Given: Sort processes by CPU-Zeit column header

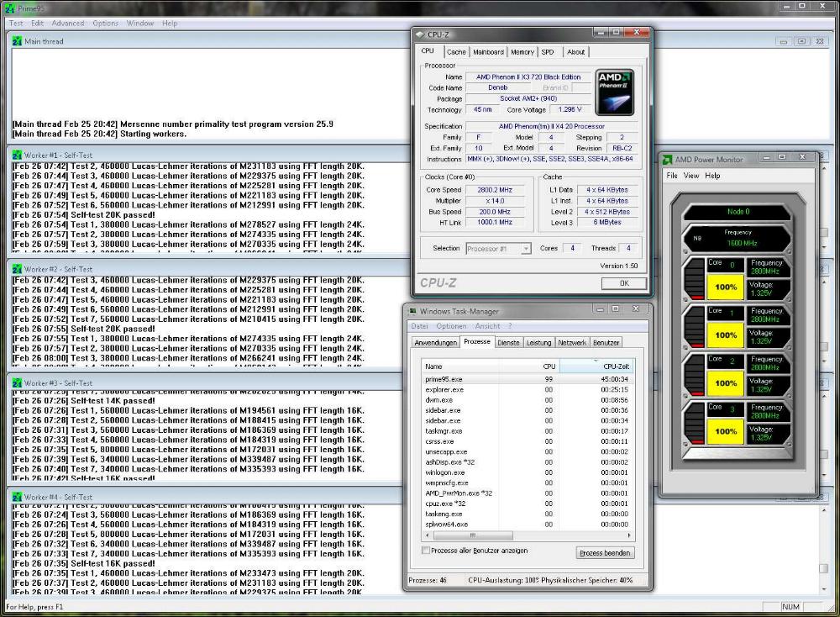Looking at the screenshot, I should pos(596,367).
